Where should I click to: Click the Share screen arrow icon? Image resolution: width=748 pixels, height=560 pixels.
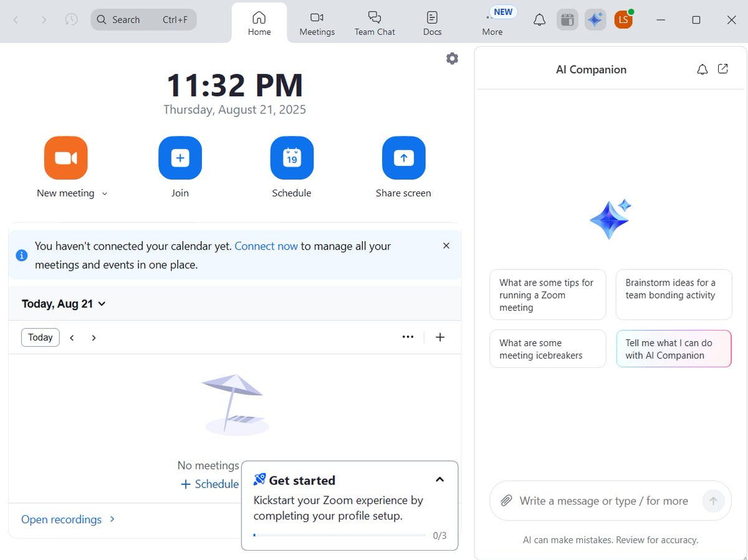pos(403,158)
